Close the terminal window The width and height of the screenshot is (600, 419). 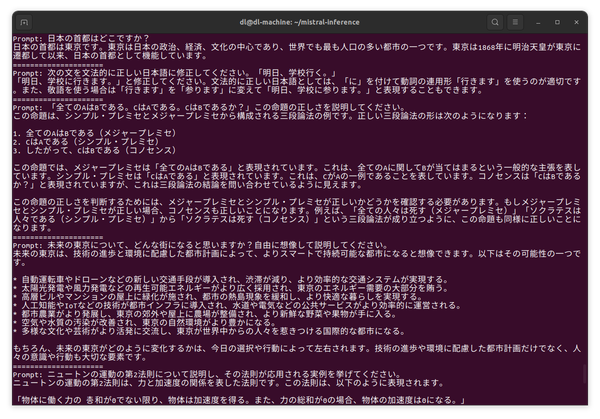tap(576, 22)
